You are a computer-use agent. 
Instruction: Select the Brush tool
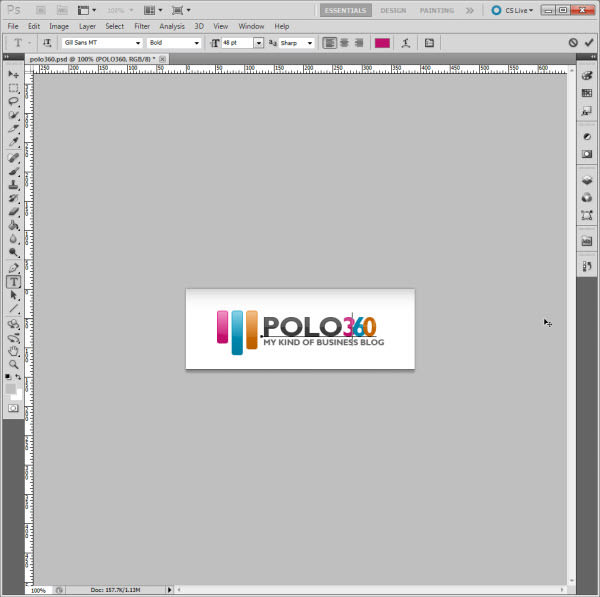pos(13,171)
